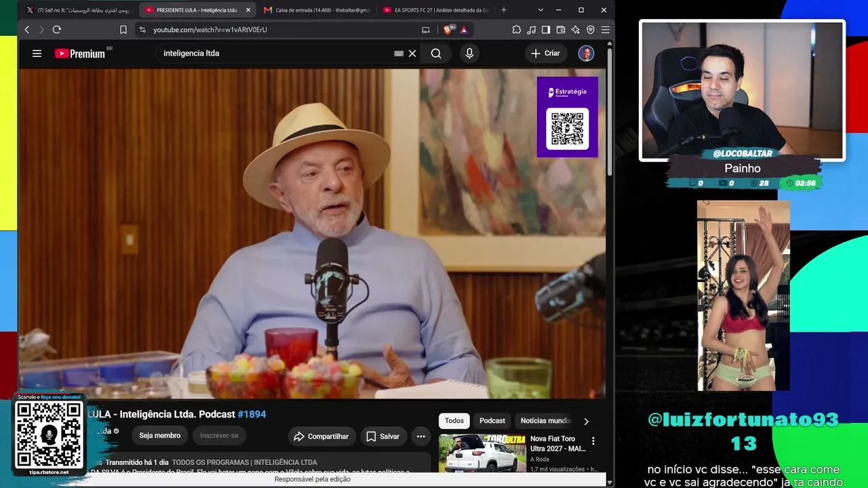Open the YouTube account avatar menu
The height and width of the screenshot is (488, 868).
pos(587,54)
